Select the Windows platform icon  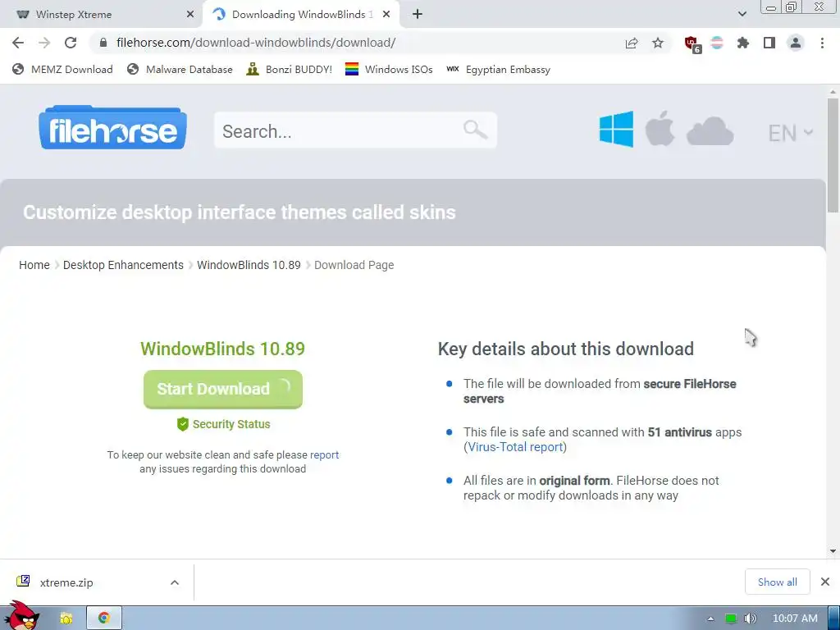tap(617, 129)
